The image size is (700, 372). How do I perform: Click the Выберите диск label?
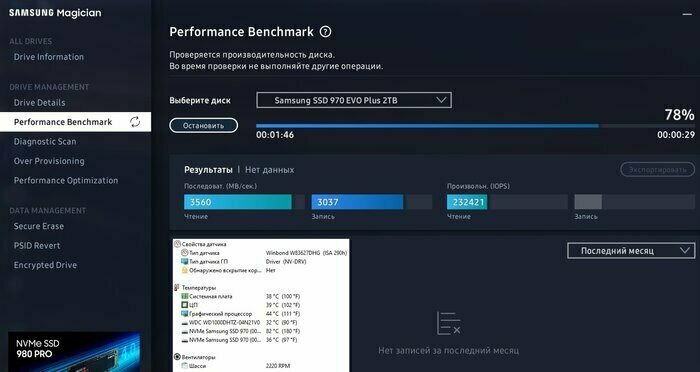click(200, 100)
